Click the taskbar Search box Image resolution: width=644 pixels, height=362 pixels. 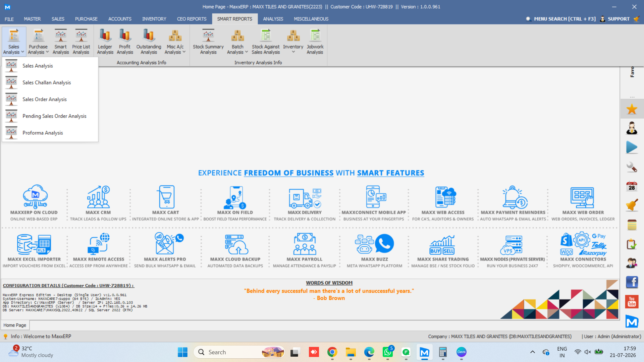click(239, 352)
